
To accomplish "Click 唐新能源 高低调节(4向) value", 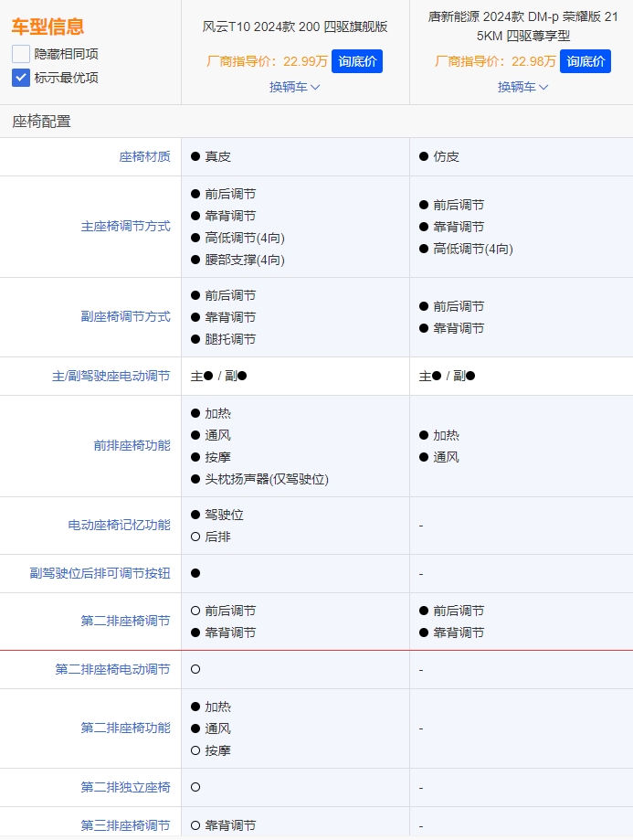I will coord(473,249).
